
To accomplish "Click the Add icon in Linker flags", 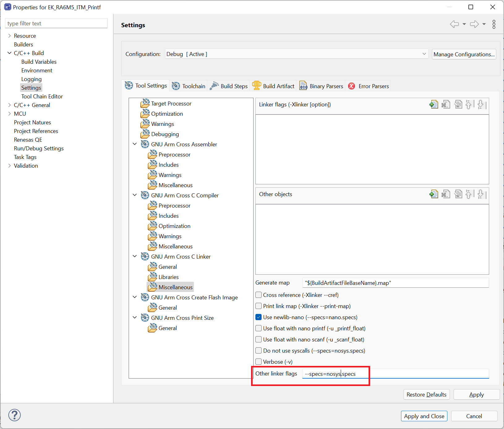I will click(434, 105).
